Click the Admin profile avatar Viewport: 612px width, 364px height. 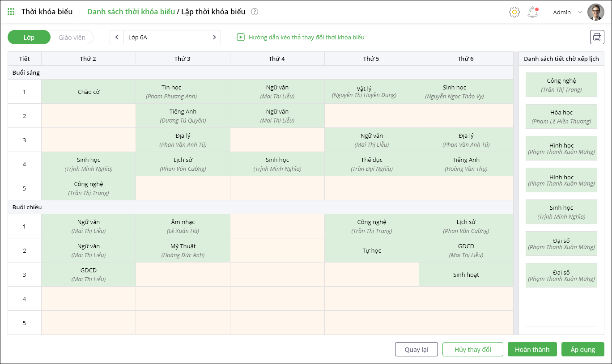(x=596, y=12)
